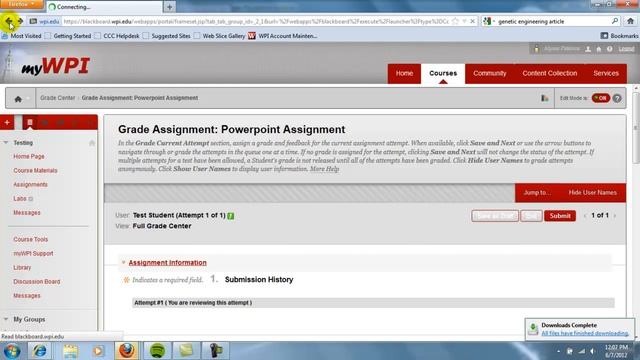The height and width of the screenshot is (360, 640).
Task: Go to browser home page icon
Action: [631, 21]
